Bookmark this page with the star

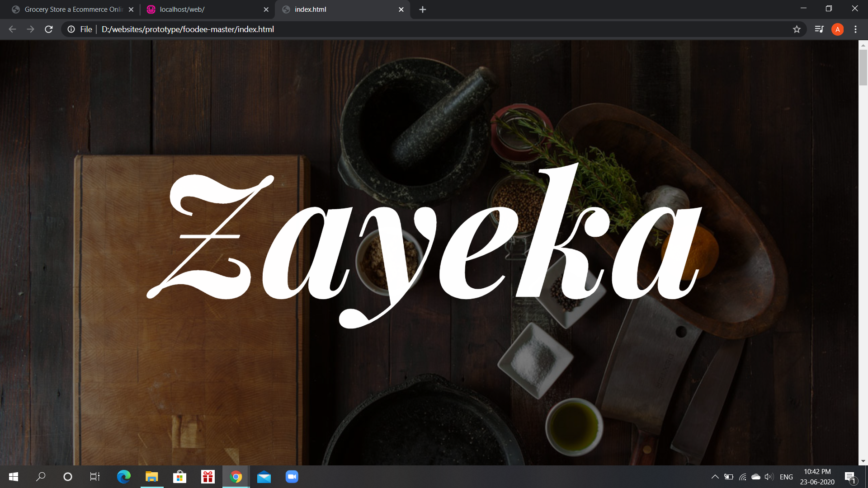point(797,29)
